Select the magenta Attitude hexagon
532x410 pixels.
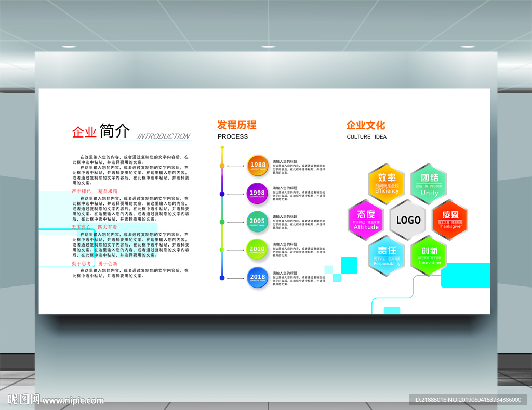point(366,220)
